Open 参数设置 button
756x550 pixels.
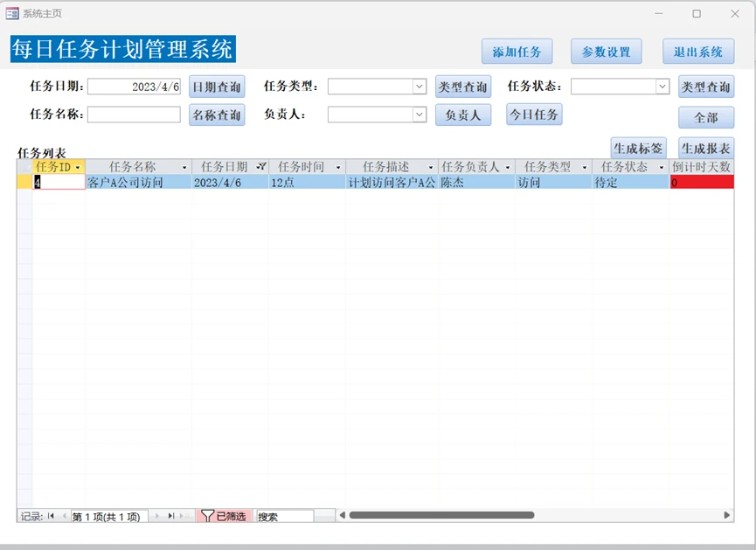[x=606, y=52]
